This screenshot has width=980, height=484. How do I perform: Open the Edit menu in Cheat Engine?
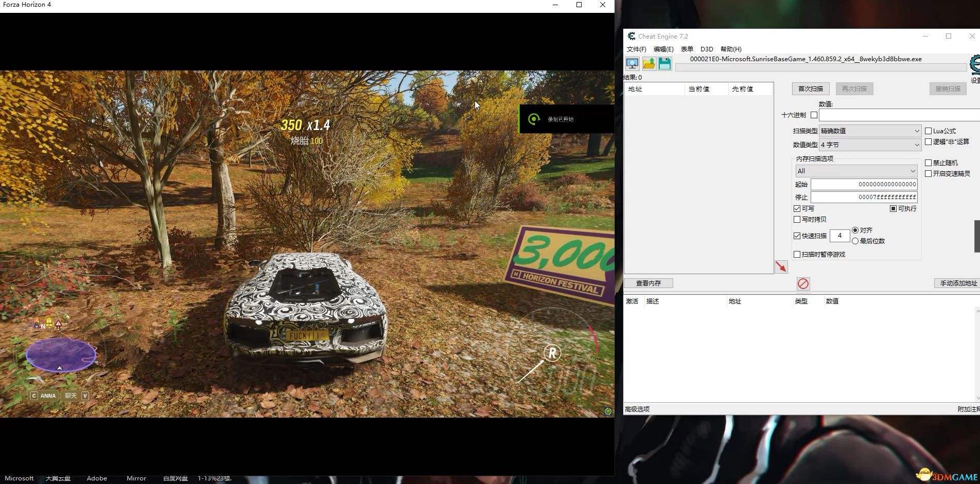pos(663,49)
